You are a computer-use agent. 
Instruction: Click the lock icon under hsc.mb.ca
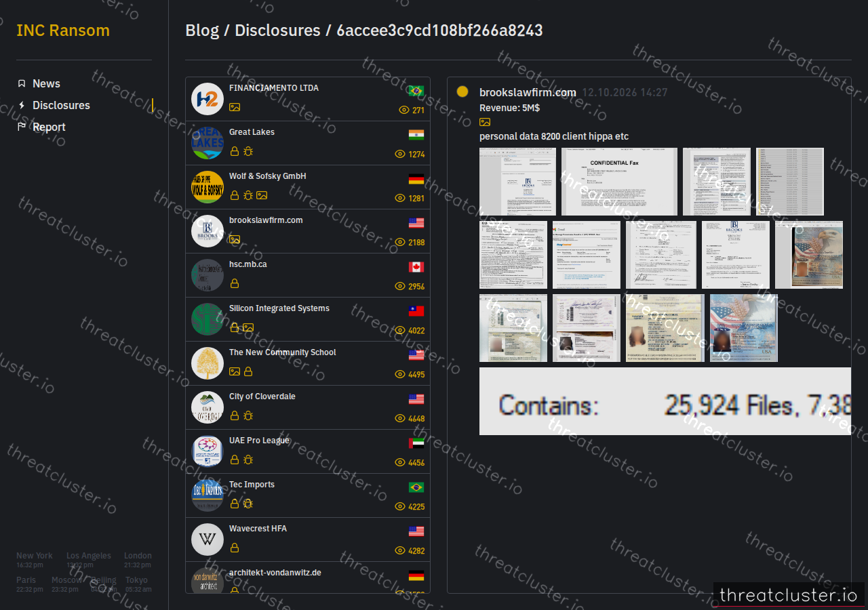235,283
